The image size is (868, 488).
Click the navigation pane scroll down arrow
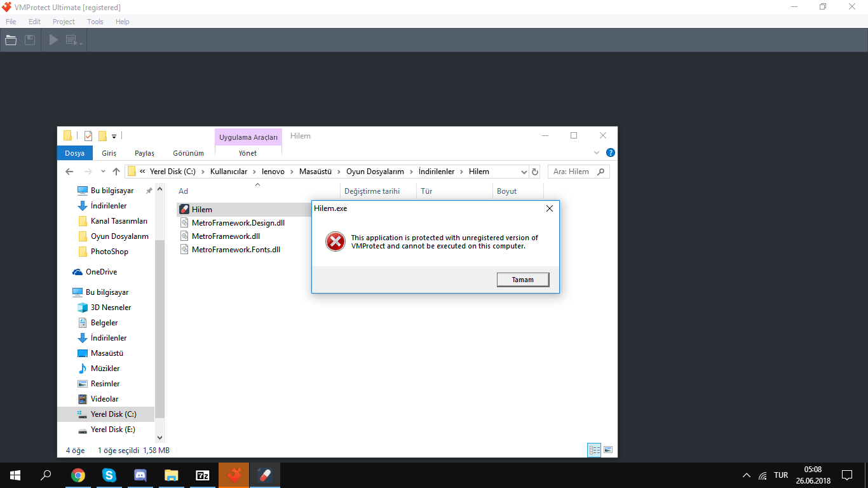[159, 438]
